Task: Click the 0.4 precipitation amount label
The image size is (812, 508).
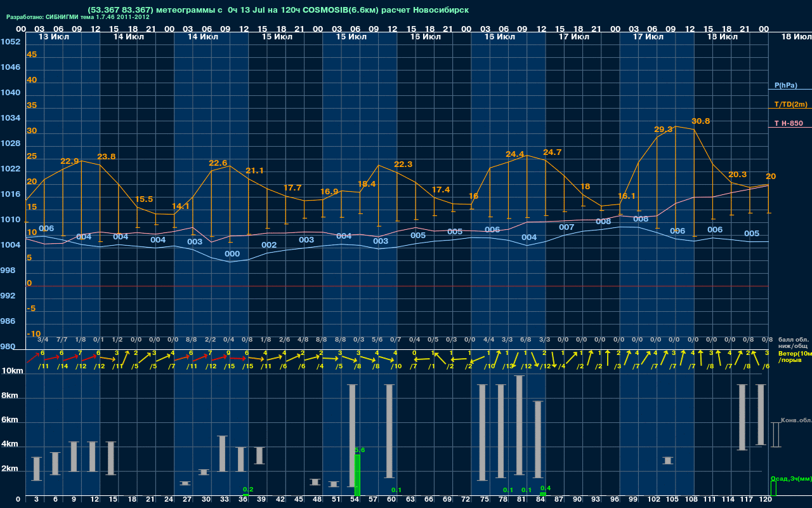Action: coord(546,488)
